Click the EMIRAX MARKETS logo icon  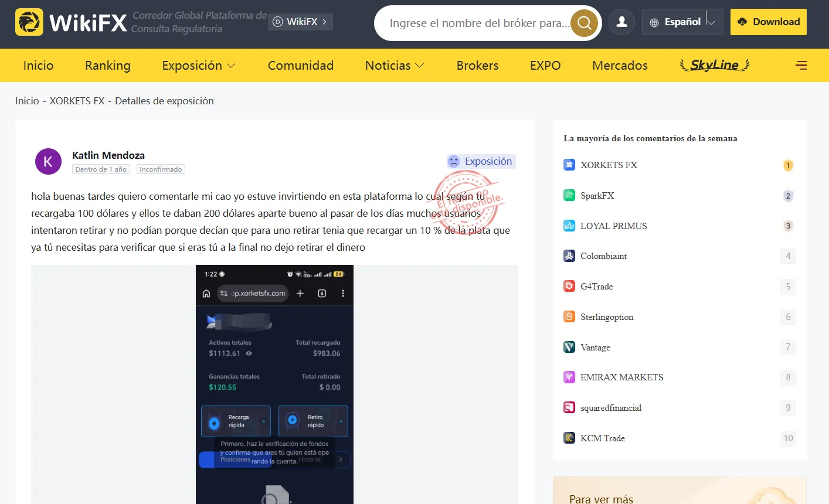(569, 377)
